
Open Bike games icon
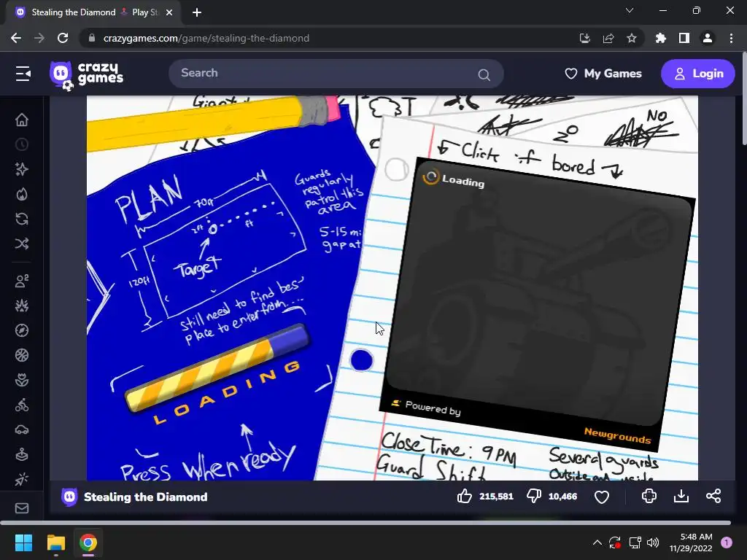(22, 405)
